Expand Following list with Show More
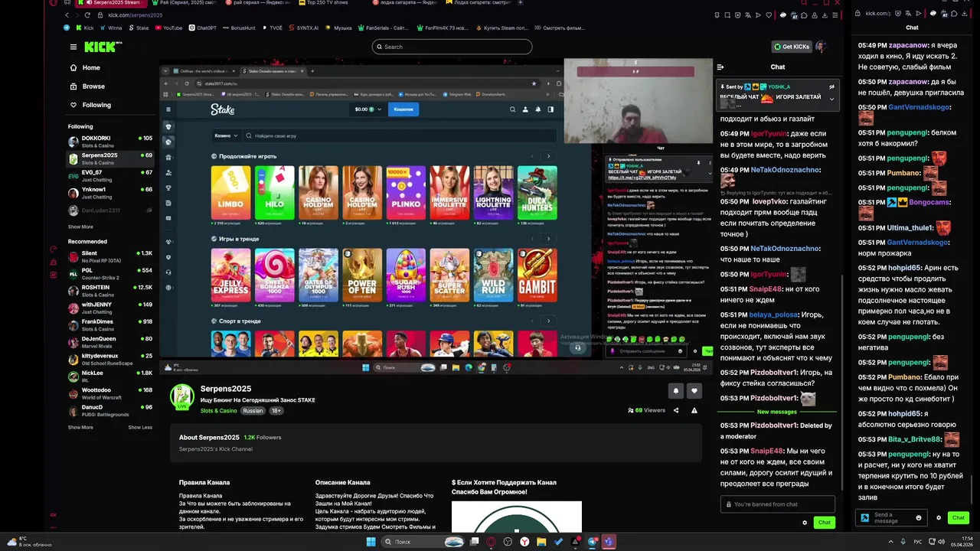 (x=80, y=227)
